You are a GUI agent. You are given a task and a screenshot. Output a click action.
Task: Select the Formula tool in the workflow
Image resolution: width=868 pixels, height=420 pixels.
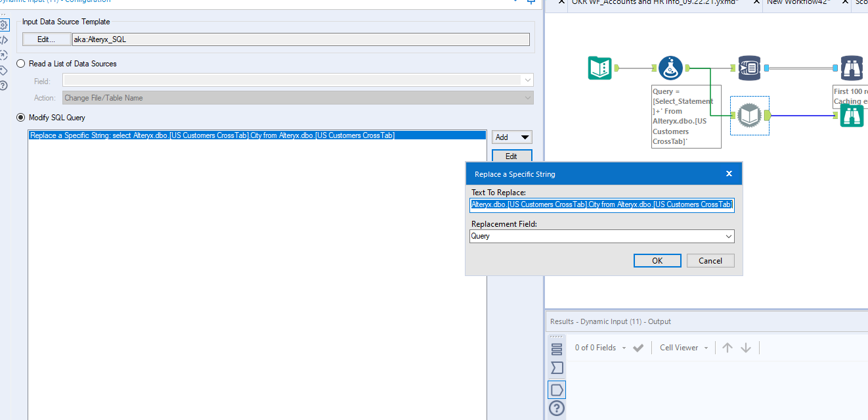pyautogui.click(x=670, y=68)
